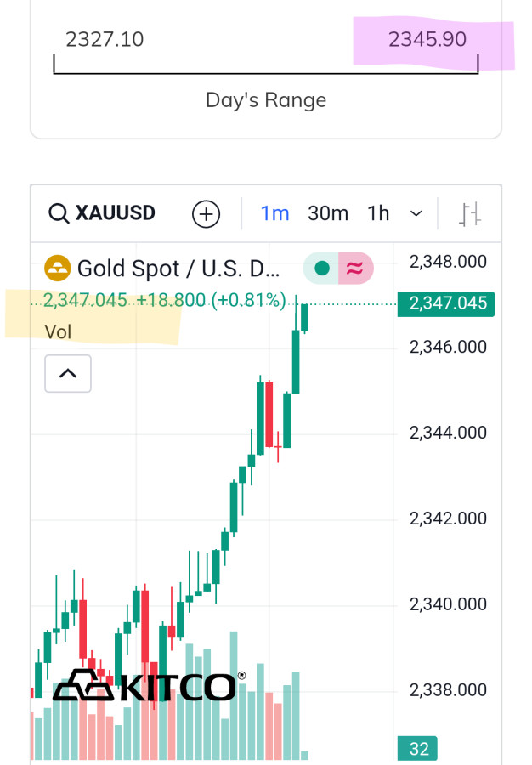Click the add symbol plus icon

pos(206,214)
